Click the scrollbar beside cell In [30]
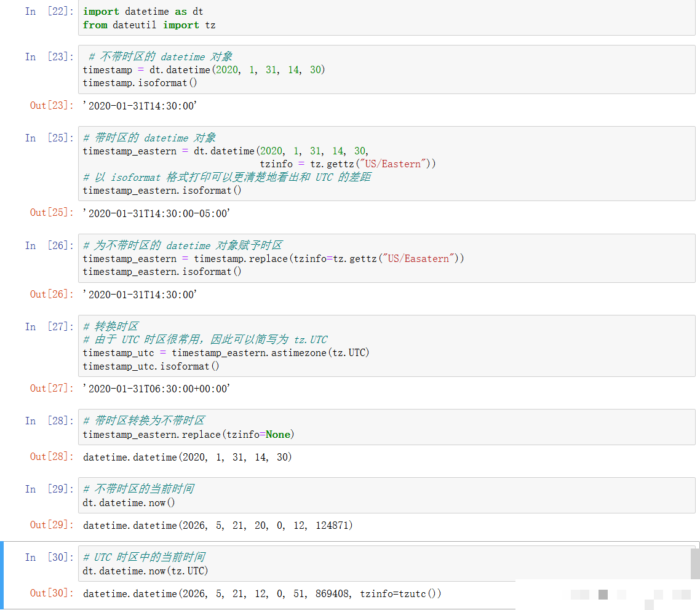Image resolution: width=700 pixels, height=610 pixels. coord(695,564)
